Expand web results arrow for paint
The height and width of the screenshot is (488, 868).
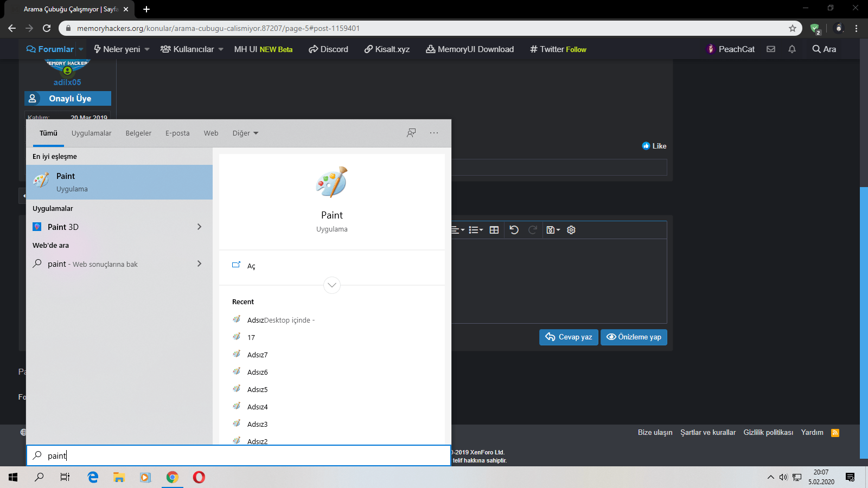pos(199,264)
